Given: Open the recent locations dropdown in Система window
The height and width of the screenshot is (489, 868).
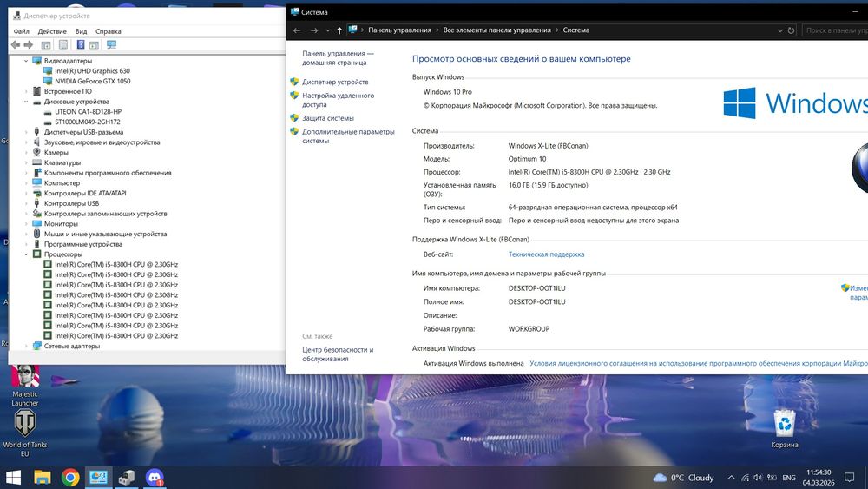Looking at the screenshot, I should (328, 30).
